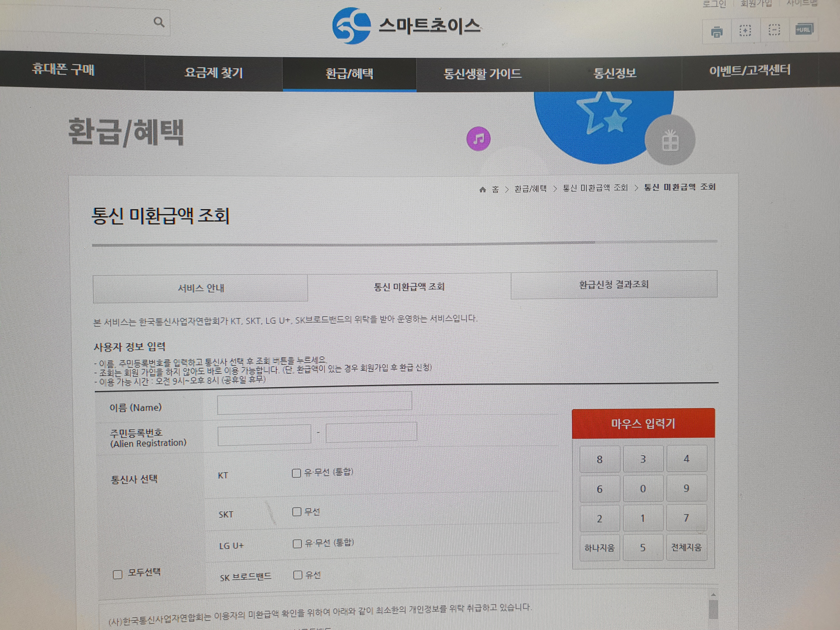This screenshot has height=630, width=840.
Task: Switch to 환급신청 결과조회 tab
Action: (x=614, y=284)
